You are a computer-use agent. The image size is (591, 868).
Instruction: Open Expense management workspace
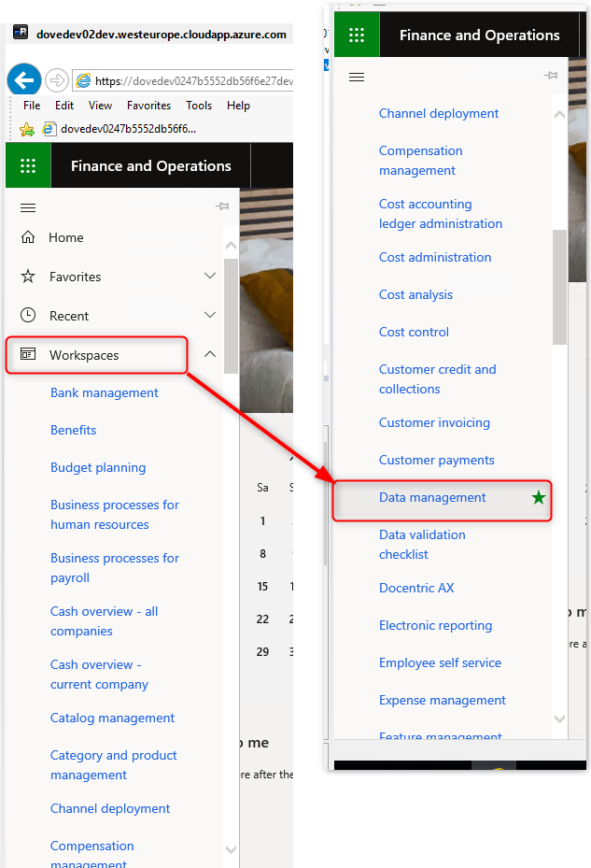click(443, 700)
